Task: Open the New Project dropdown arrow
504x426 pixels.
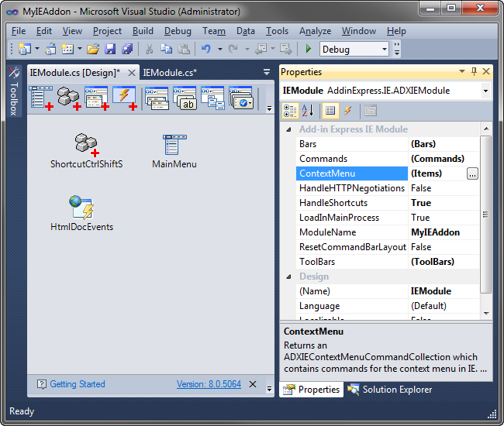Action: [37, 49]
